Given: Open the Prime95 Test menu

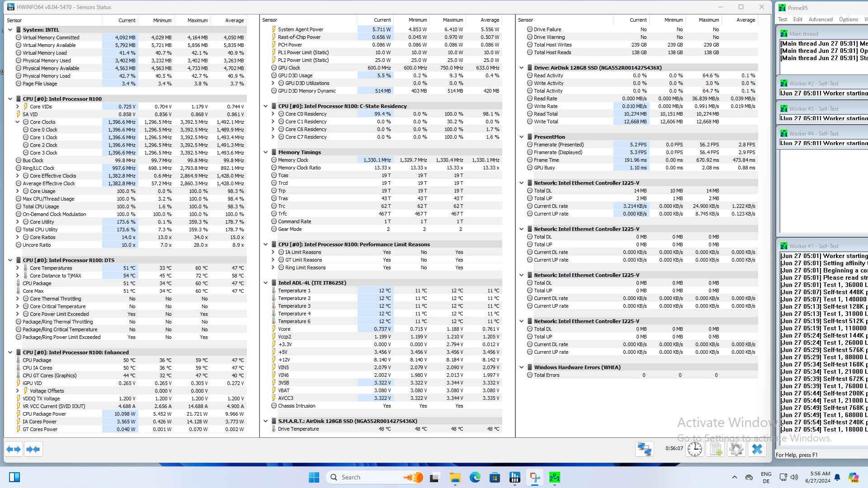Looking at the screenshot, I should 783,19.
